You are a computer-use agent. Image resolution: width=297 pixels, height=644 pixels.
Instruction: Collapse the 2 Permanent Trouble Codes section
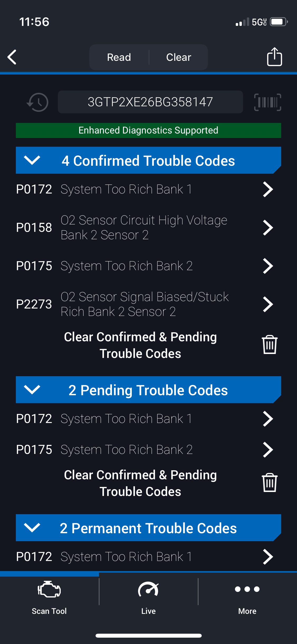(x=32, y=528)
